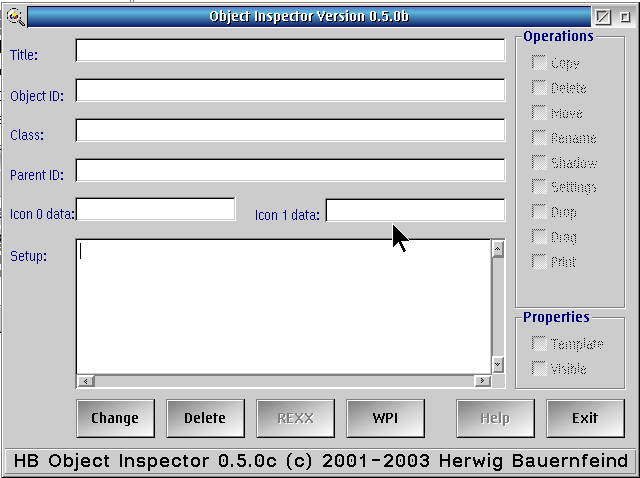Screen dimensions: 640x478
Task: Check the Template property checkbox
Action: (540, 344)
